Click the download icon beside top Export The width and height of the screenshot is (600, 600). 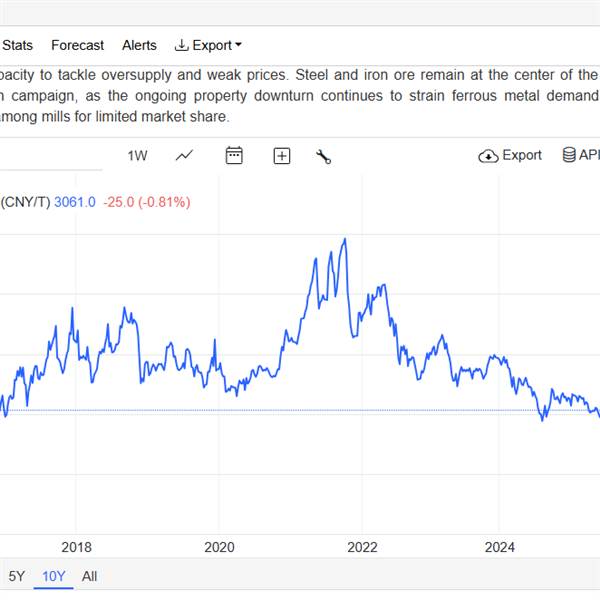point(181,45)
